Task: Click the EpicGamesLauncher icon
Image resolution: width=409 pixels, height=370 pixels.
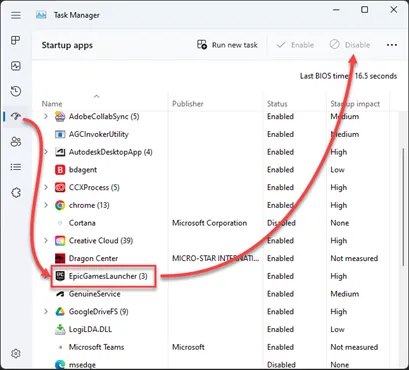Action: click(60, 276)
